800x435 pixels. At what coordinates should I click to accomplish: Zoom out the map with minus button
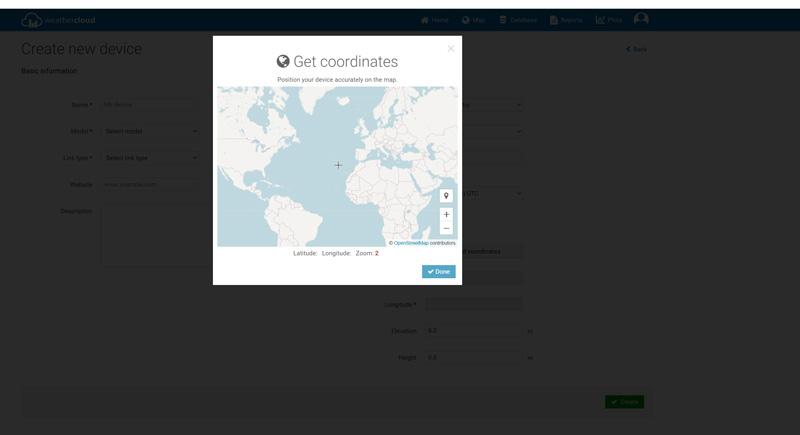pyautogui.click(x=446, y=228)
